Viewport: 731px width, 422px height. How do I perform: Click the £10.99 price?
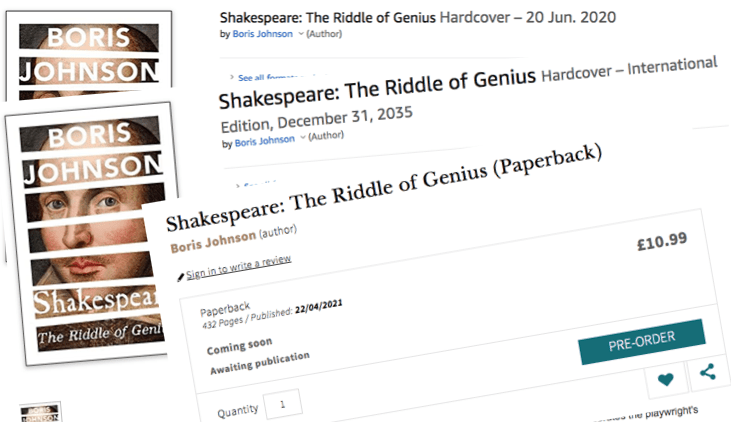(x=661, y=238)
